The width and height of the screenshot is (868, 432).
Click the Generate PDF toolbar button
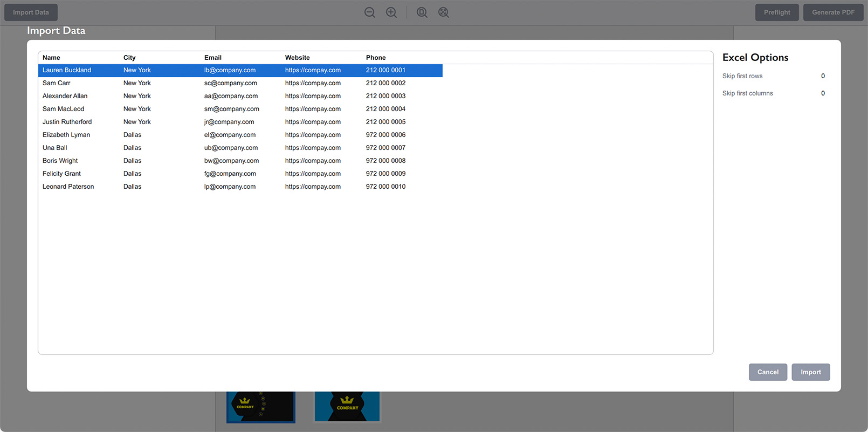[x=833, y=12]
